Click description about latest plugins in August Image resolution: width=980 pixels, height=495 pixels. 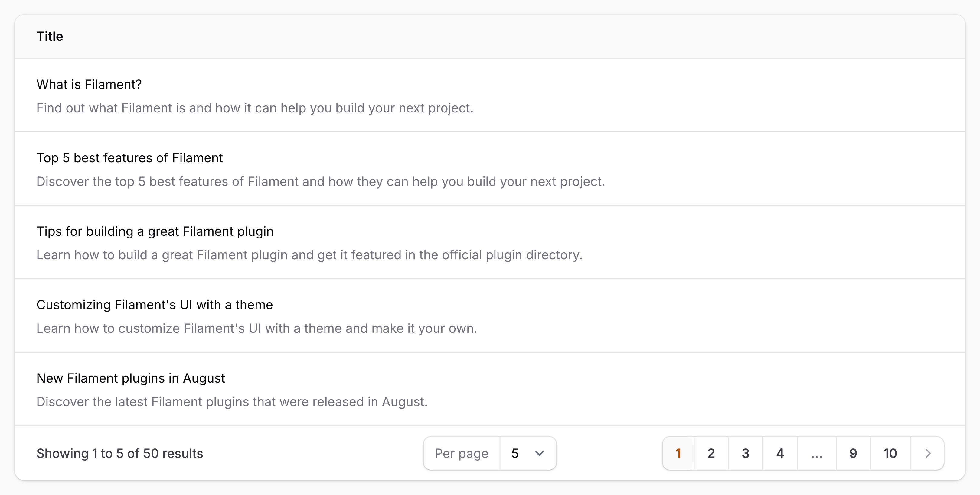point(232,402)
